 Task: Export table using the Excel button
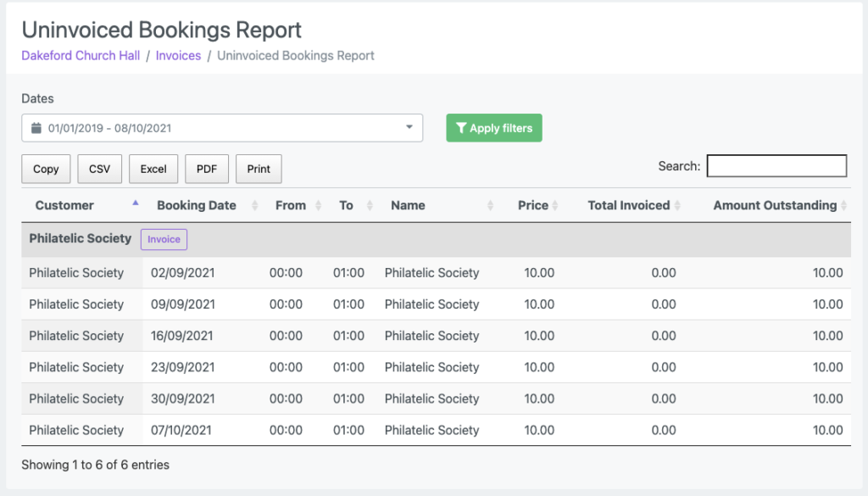[153, 169]
